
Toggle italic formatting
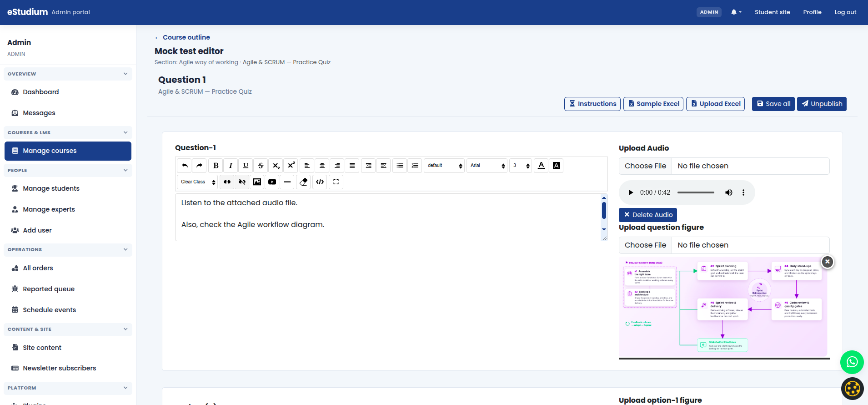(x=231, y=166)
